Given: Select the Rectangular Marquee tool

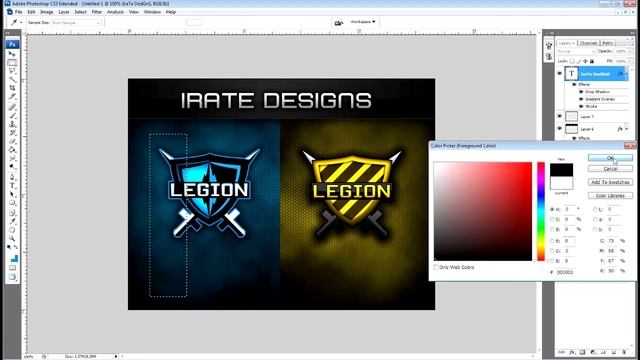Looking at the screenshot, I should coord(12,62).
